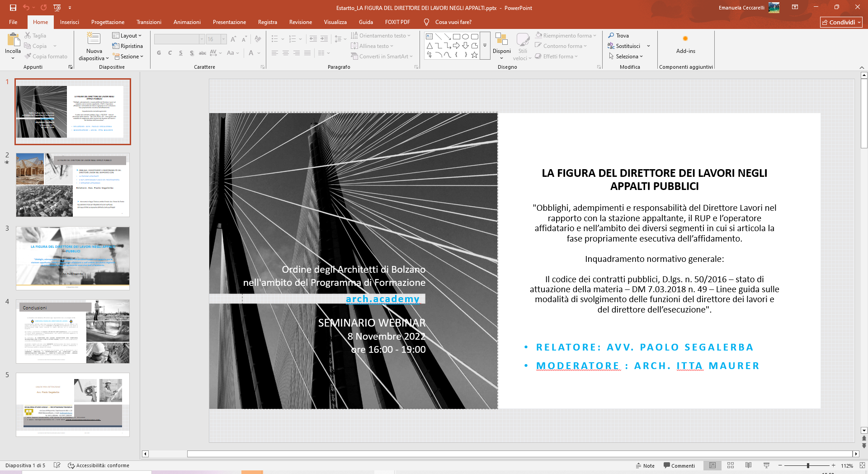Insert a text box shape from the gallery
This screenshot has height=474, width=868.
(429, 37)
